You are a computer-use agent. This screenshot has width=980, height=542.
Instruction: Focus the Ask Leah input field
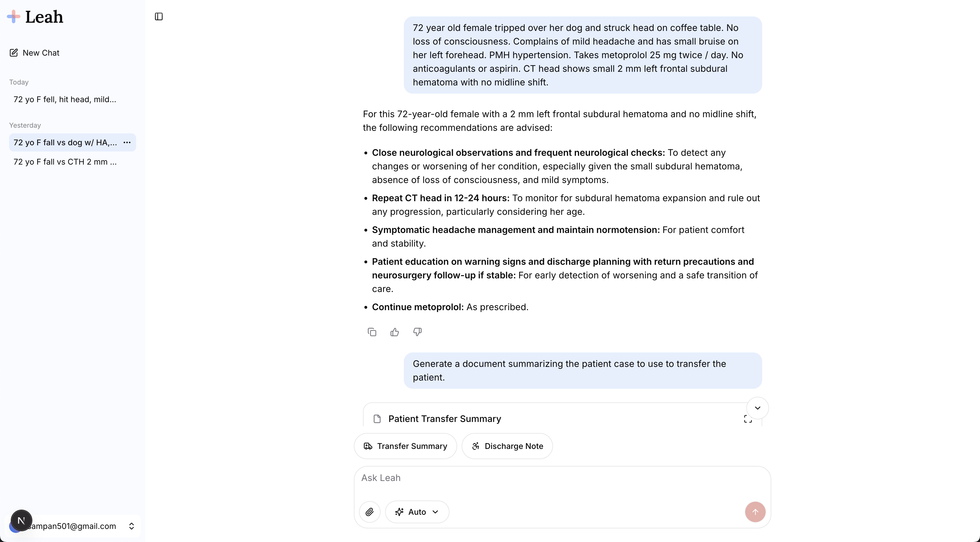pyautogui.click(x=552, y=478)
